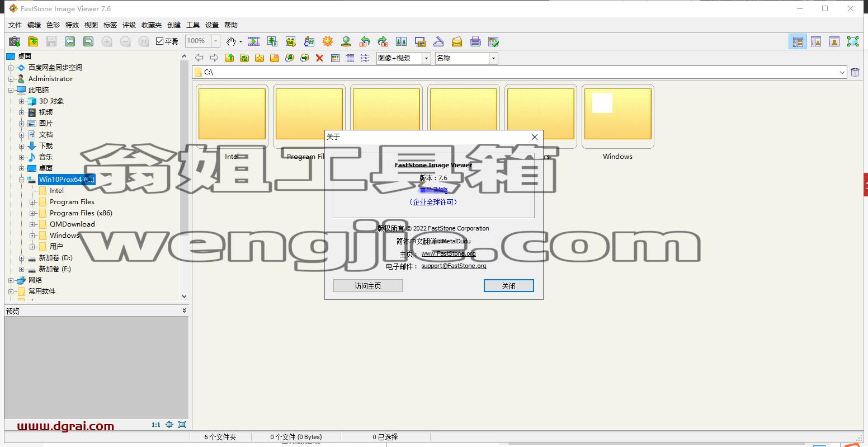Open the 工具 menu
This screenshot has width=868, height=447.
[x=193, y=25]
